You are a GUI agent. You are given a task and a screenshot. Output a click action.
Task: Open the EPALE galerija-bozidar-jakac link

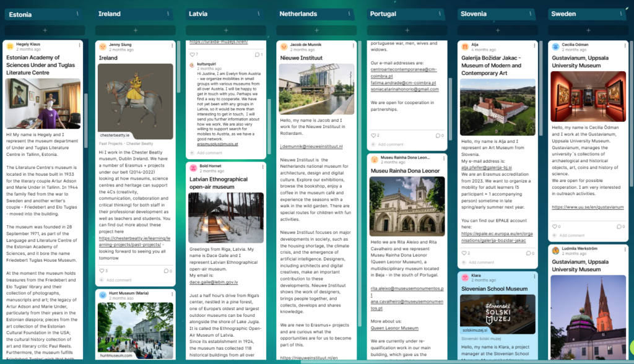coord(497,237)
